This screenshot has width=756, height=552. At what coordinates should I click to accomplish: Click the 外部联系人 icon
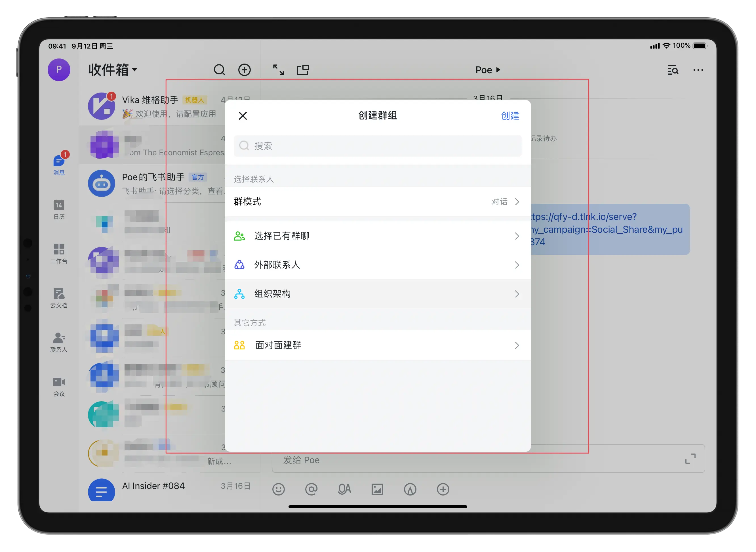click(239, 265)
